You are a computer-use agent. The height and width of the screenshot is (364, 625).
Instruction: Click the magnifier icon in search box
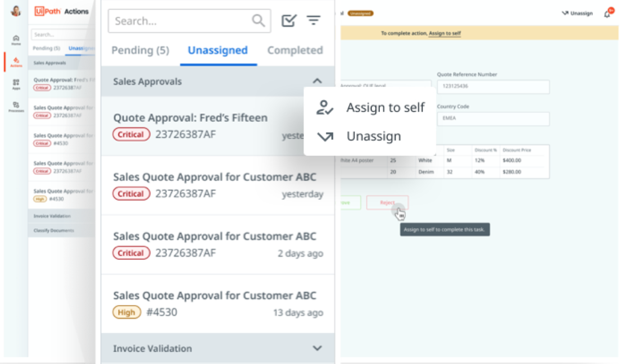tap(258, 21)
